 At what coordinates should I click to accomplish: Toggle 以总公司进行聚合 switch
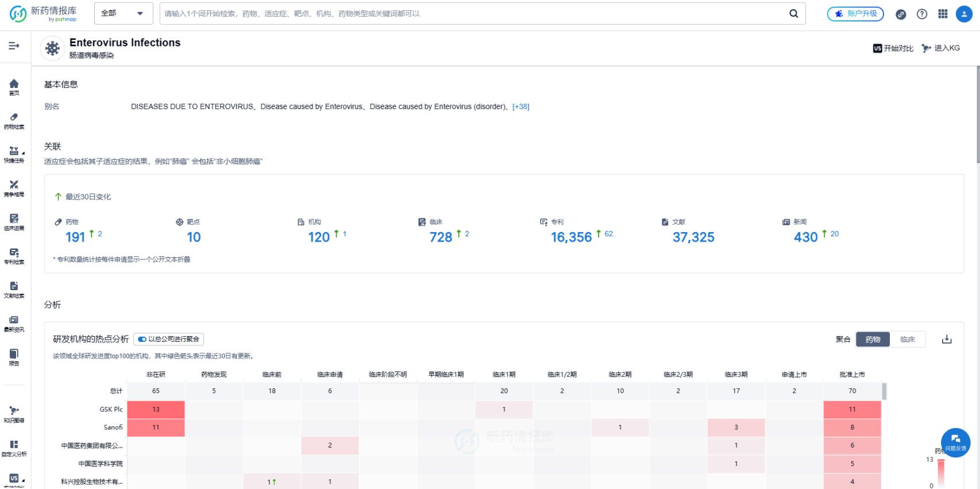142,340
